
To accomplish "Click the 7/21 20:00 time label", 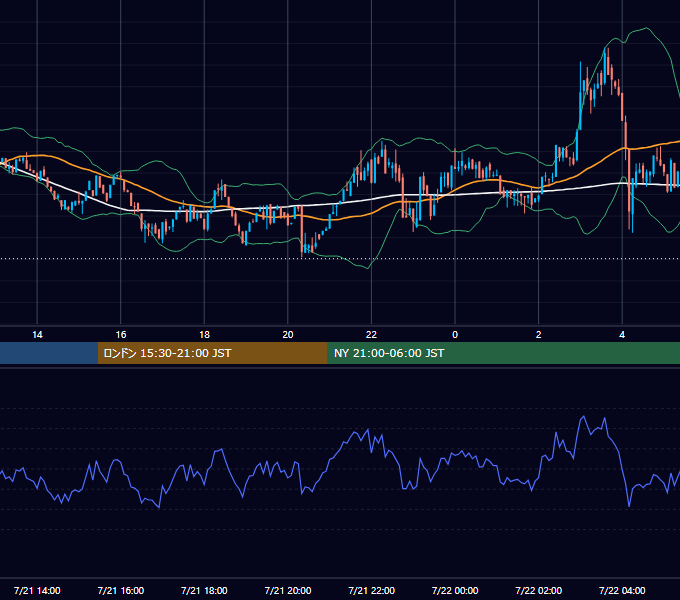I will (x=288, y=590).
